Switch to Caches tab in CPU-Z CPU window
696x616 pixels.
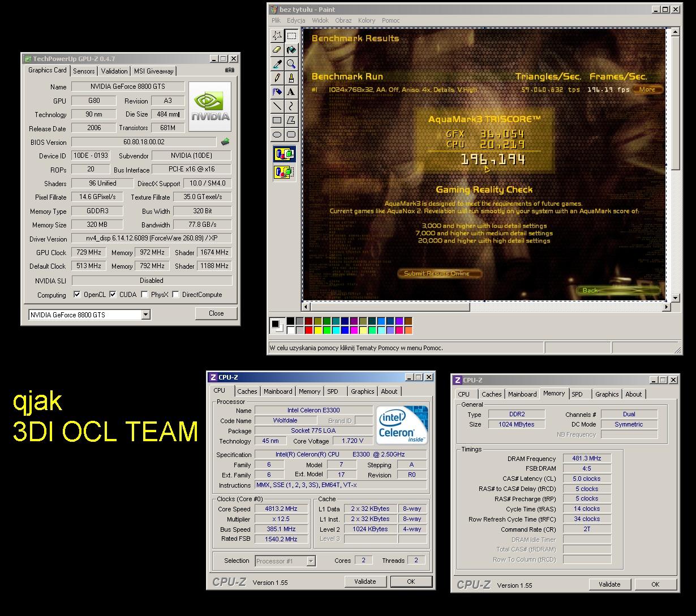(x=247, y=391)
